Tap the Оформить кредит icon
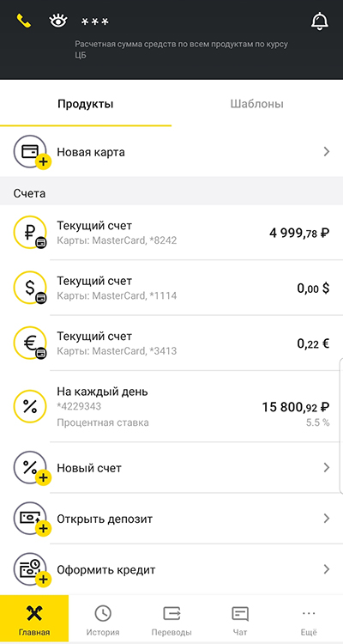The image size is (343, 644). tap(32, 570)
